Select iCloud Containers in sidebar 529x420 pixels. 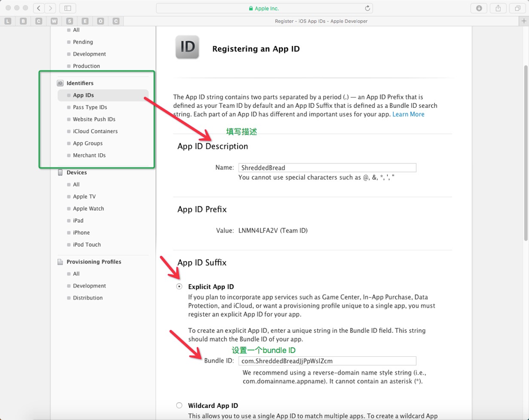(95, 131)
